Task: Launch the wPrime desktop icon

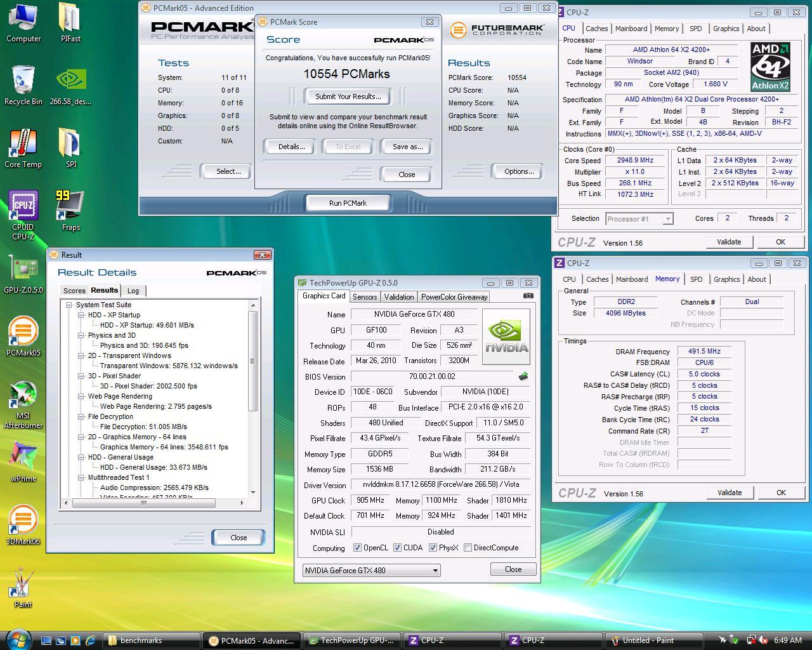Action: pyautogui.click(x=23, y=462)
